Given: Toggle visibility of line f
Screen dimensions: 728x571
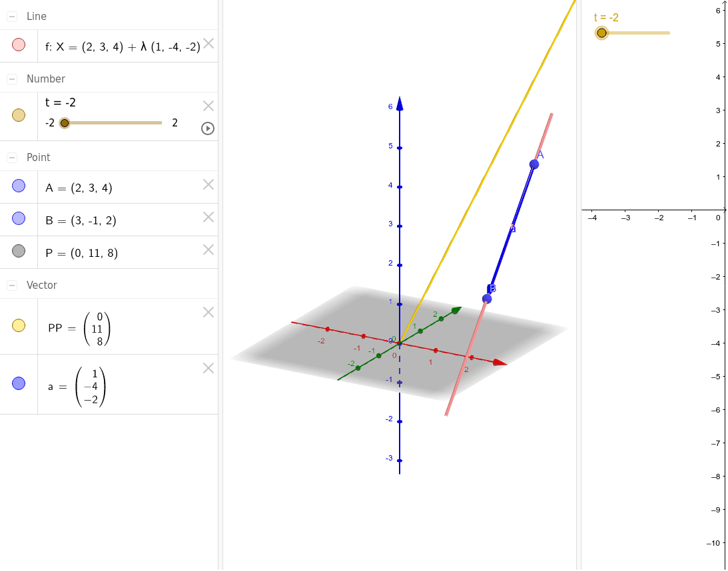Looking at the screenshot, I should click(19, 45).
